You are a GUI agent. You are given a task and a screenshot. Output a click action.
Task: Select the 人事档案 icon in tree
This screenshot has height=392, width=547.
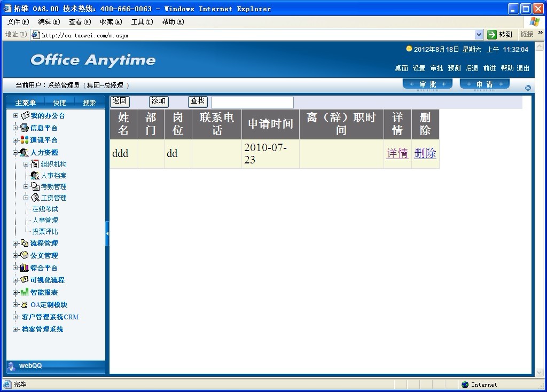pos(35,175)
